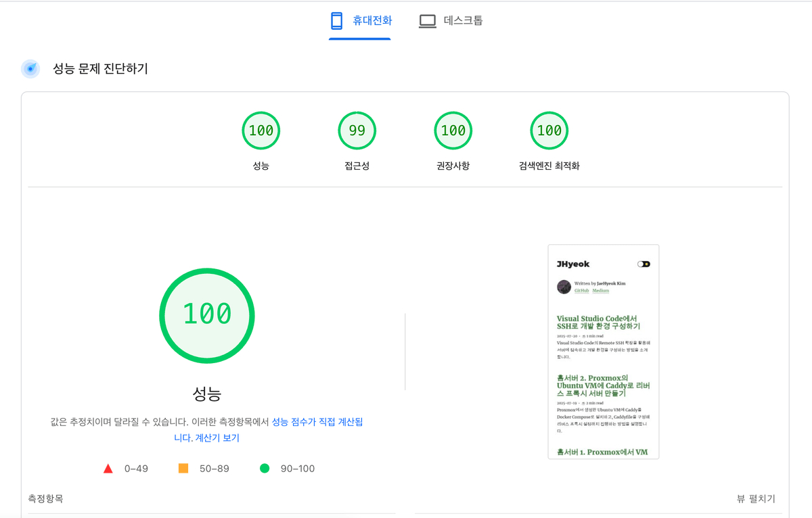Click the orange square legend icon for 50-89
The width and height of the screenshot is (812, 518).
coord(182,467)
